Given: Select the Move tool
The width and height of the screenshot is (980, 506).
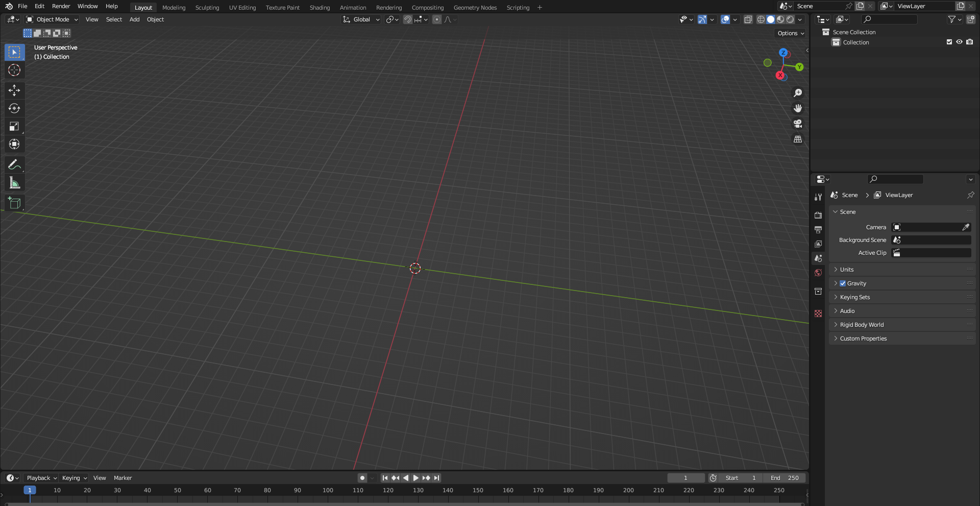Looking at the screenshot, I should [14, 90].
